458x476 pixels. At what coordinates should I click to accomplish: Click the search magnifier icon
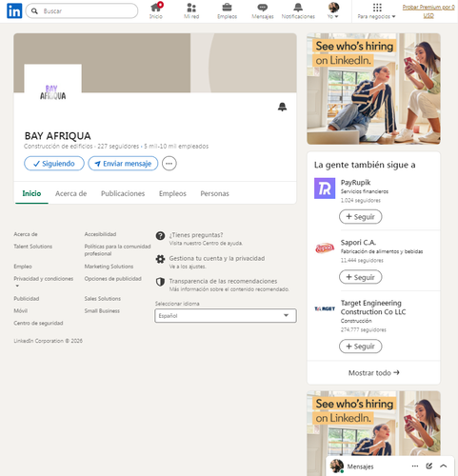tap(34, 11)
